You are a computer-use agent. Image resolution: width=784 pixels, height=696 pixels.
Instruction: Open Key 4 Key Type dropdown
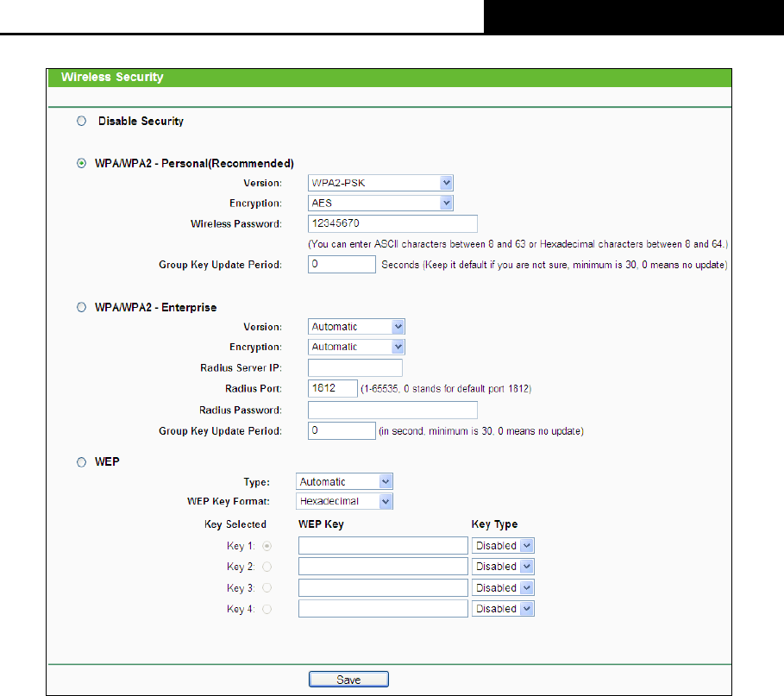503,609
